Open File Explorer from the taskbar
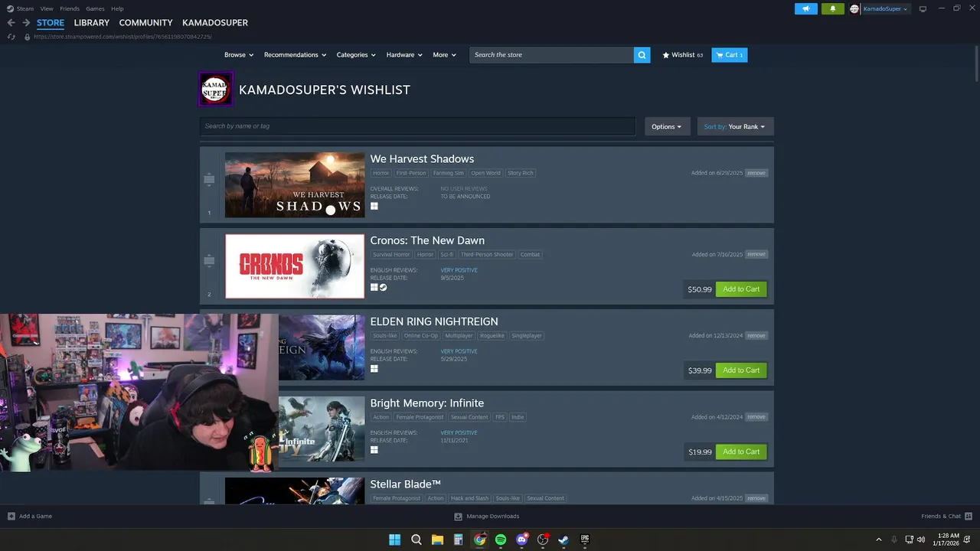Viewport: 980px width, 551px height. point(437,540)
